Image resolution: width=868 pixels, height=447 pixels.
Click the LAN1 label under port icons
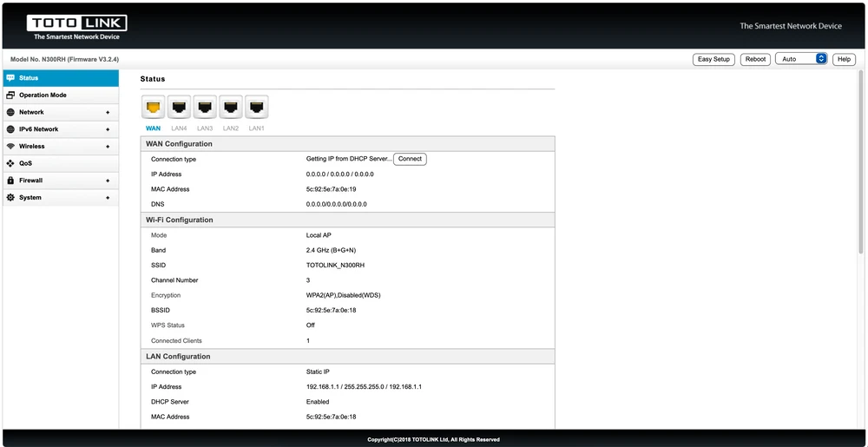click(x=256, y=128)
